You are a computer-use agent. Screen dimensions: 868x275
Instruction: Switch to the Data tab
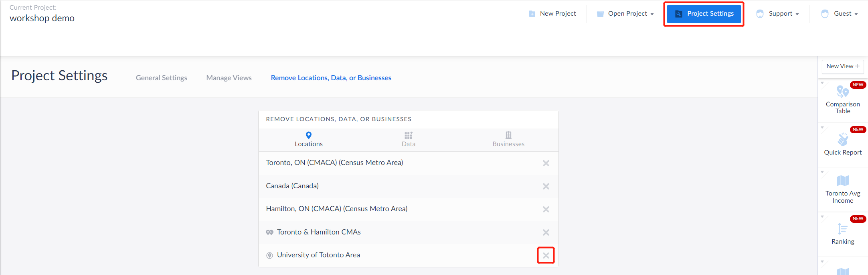click(409, 140)
